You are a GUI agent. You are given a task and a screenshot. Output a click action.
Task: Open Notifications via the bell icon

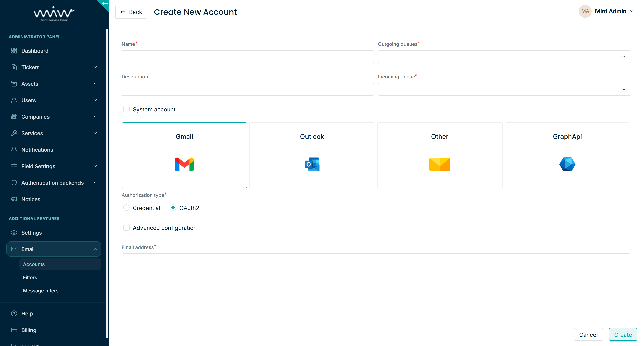point(14,150)
